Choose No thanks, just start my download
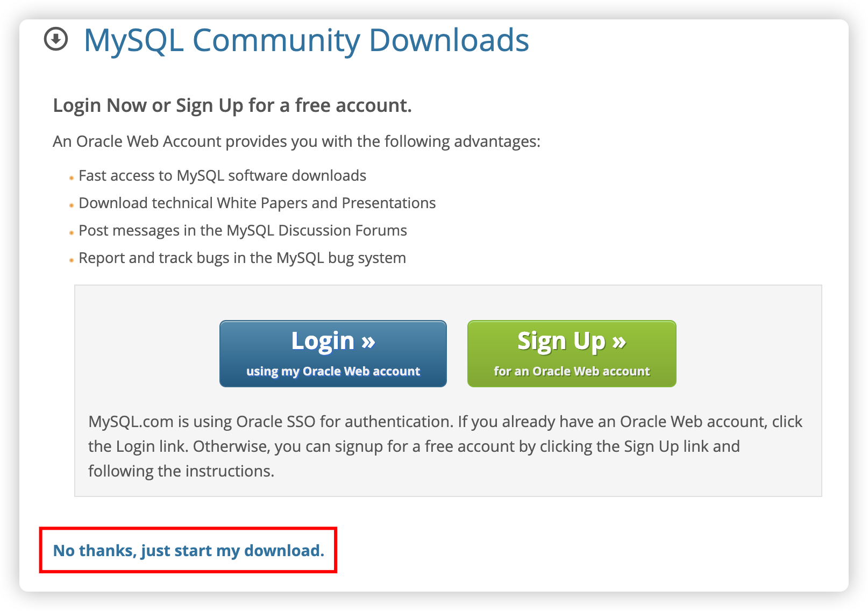 (x=189, y=551)
